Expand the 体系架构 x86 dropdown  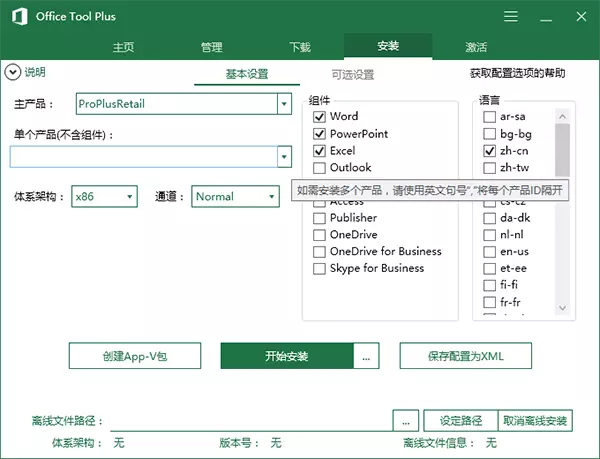click(130, 197)
